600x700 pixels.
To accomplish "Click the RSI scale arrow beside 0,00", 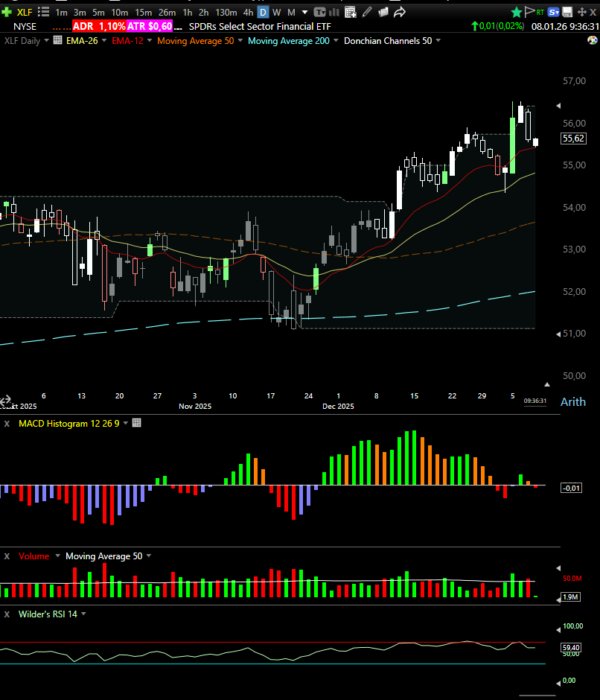I will [558, 684].
